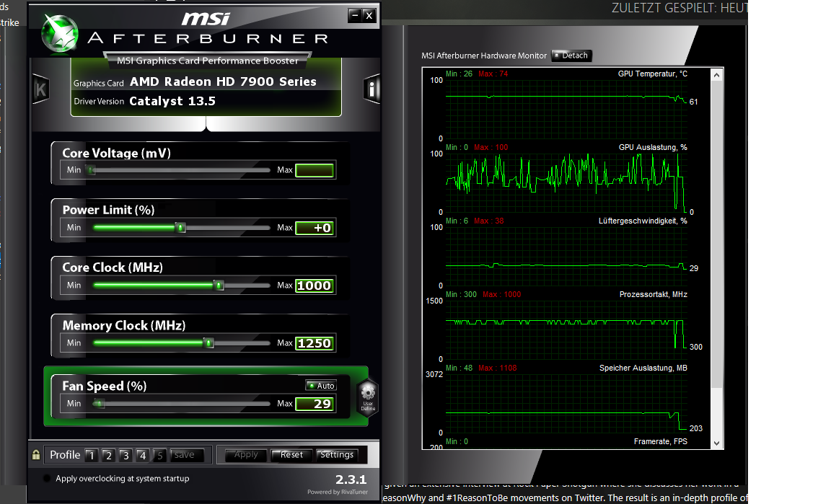The image size is (831, 504).
Task: Click the GPU Auslastung graph label
Action: point(652,147)
